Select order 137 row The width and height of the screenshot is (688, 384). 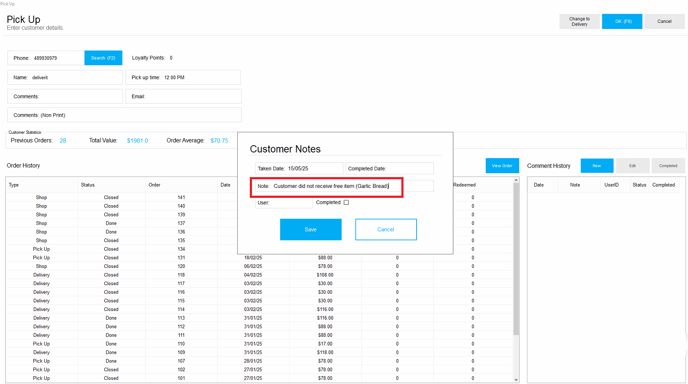point(259,223)
